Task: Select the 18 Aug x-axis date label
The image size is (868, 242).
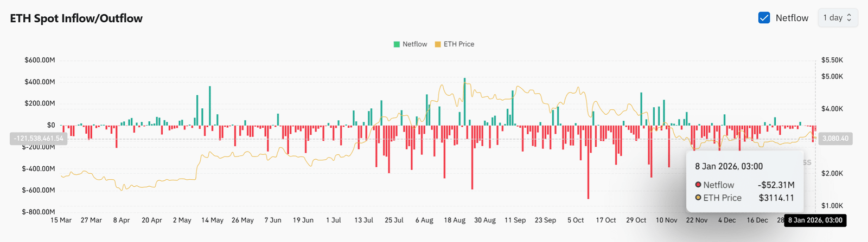Action: point(455,220)
